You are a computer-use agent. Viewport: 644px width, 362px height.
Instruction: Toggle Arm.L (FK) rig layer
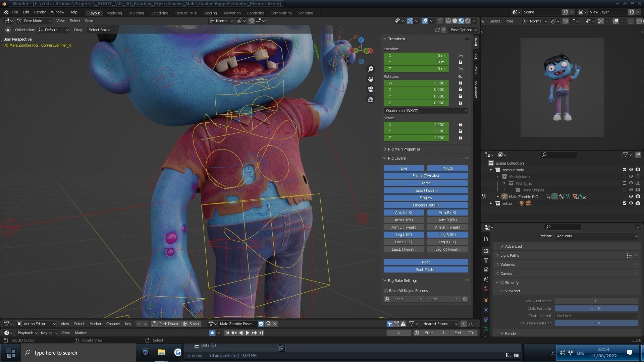coord(404,220)
